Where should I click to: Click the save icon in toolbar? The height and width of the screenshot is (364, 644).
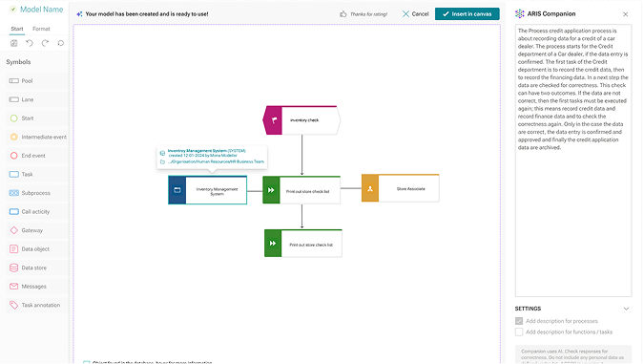pyautogui.click(x=14, y=43)
